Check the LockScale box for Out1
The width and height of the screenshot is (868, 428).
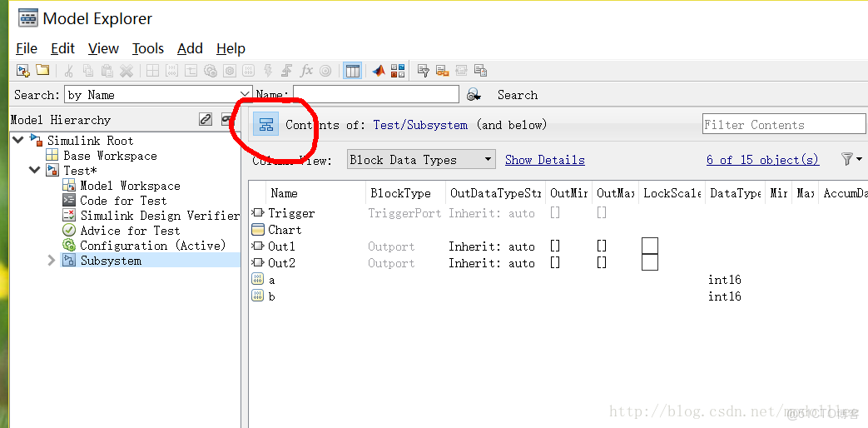(x=650, y=246)
